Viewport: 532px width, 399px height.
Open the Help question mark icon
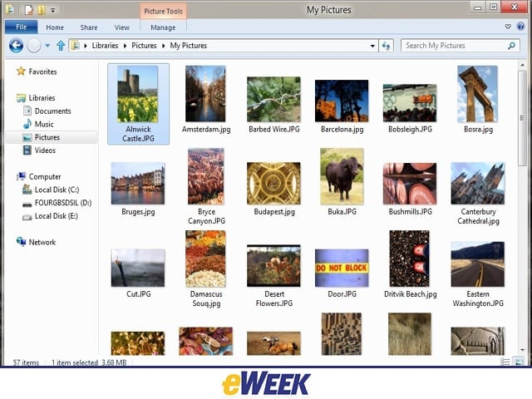click(520, 27)
